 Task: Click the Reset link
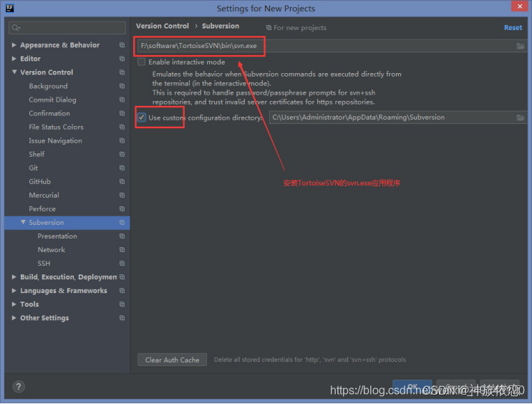[513, 28]
